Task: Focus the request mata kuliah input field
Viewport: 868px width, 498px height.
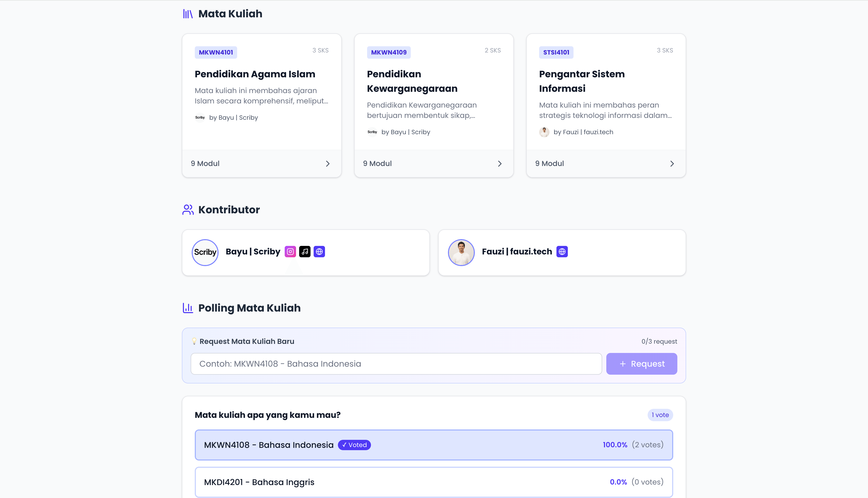Action: 396,364
